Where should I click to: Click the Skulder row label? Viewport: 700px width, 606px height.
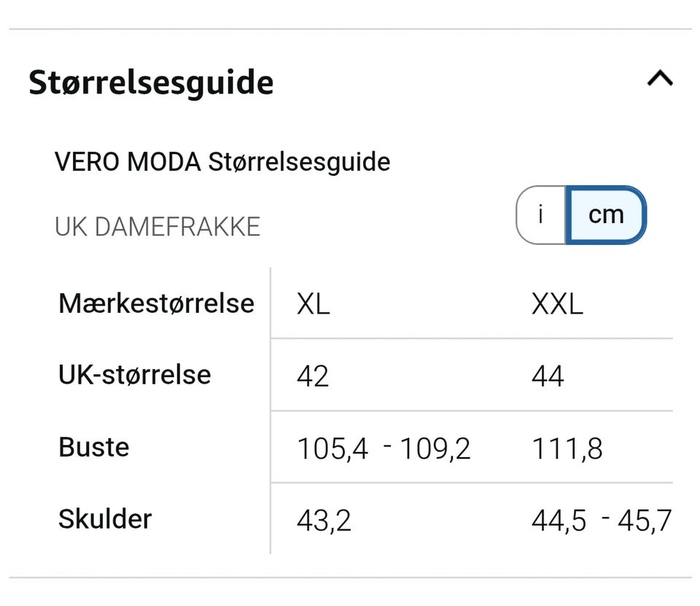[105, 519]
